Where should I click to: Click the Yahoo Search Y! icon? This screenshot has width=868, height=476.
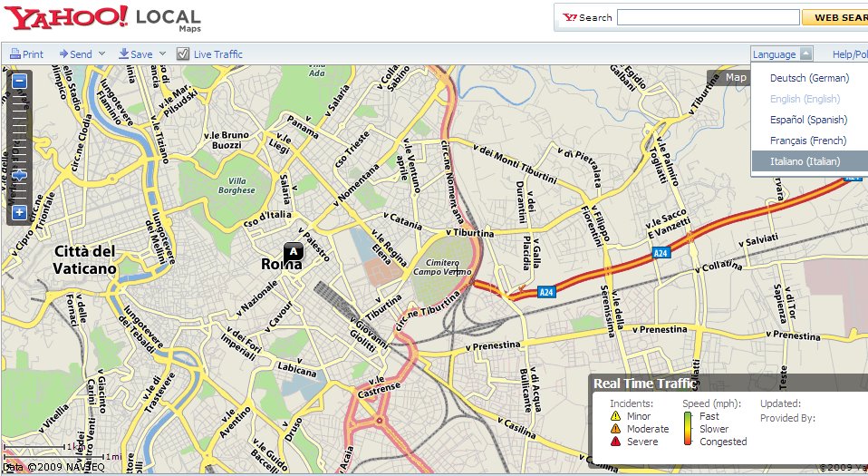pyautogui.click(x=570, y=17)
